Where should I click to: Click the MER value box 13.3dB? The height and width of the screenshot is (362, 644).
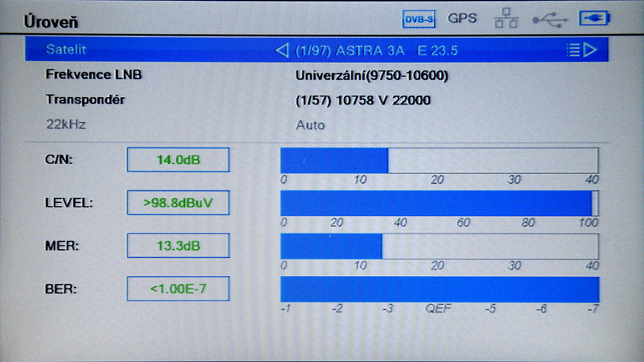(x=178, y=246)
